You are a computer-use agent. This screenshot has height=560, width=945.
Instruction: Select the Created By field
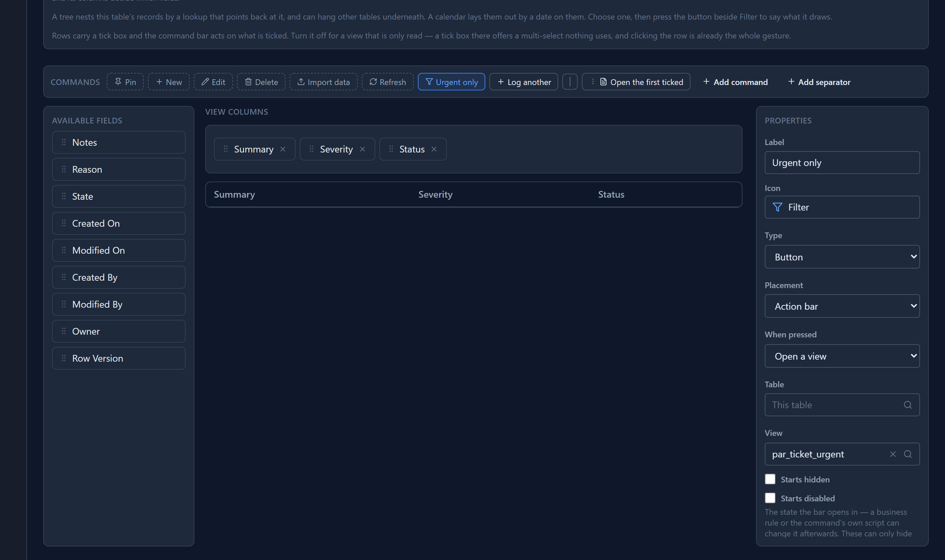[118, 277]
